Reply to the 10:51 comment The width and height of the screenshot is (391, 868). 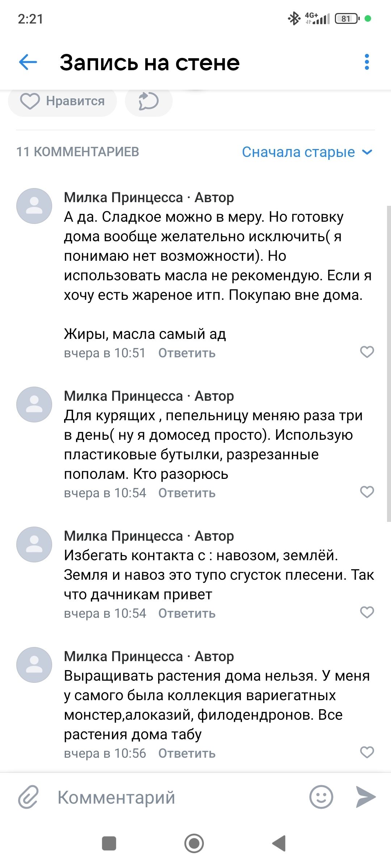[187, 353]
